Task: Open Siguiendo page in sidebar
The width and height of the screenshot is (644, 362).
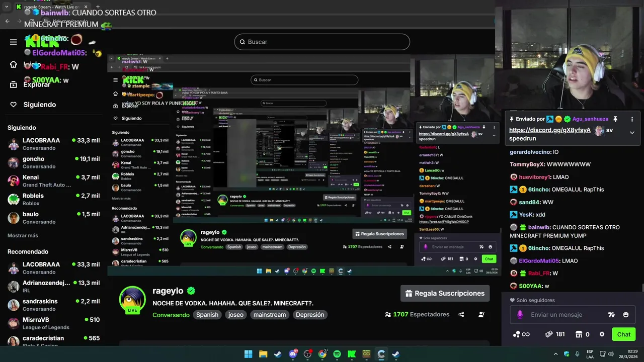Action: pos(40,105)
